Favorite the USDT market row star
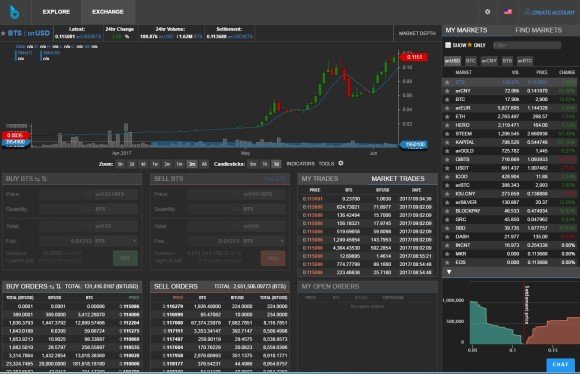Screen dimensions: 580x374 [x=447, y=168]
